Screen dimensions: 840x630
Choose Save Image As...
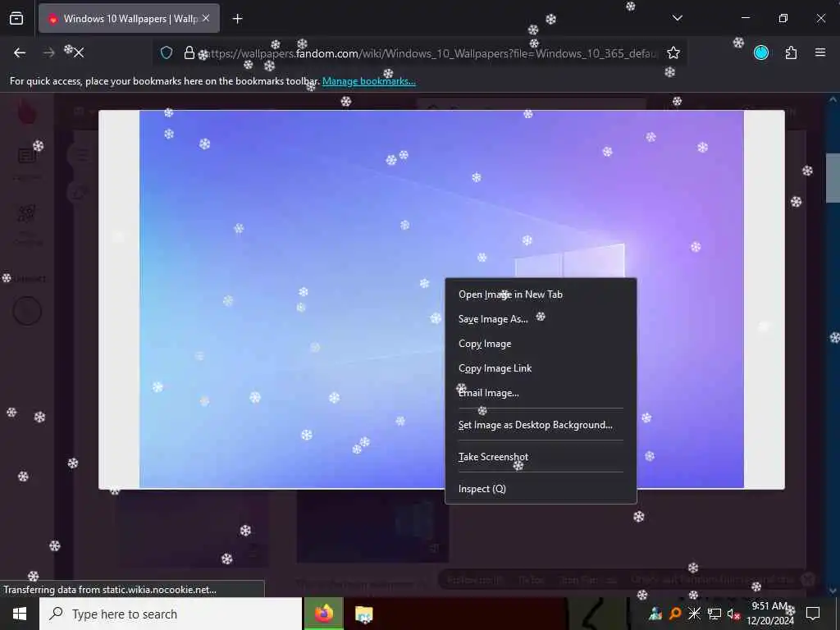point(541,319)
